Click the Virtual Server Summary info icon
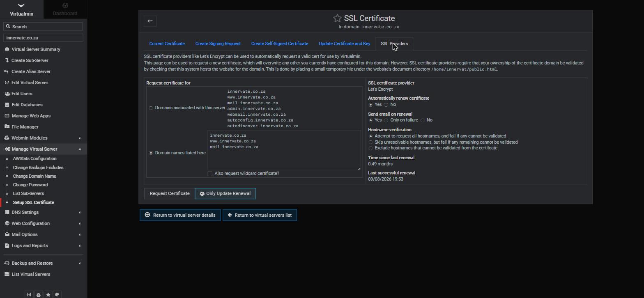This screenshot has height=298, width=644. click(7, 49)
